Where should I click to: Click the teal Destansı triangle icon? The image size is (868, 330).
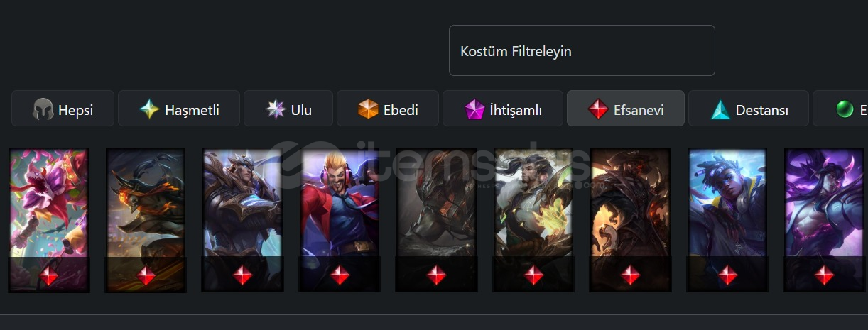pyautogui.click(x=720, y=109)
